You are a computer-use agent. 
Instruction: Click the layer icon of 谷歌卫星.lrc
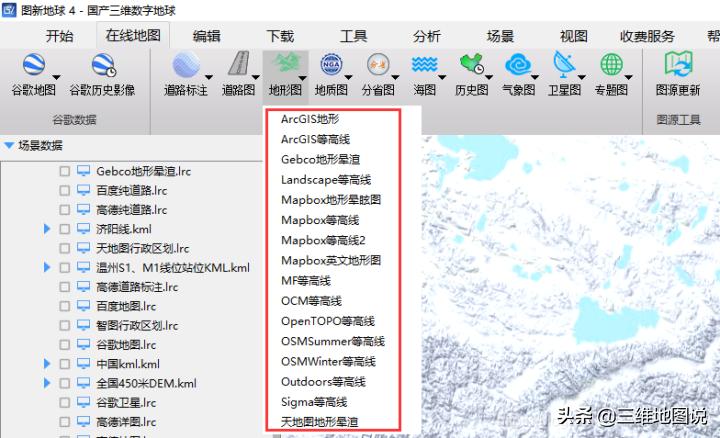click(83, 402)
